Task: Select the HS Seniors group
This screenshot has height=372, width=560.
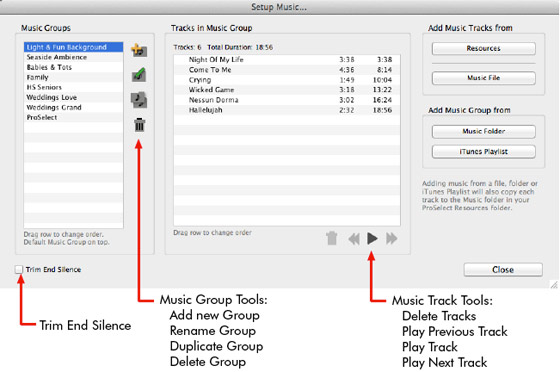Action: point(74,87)
